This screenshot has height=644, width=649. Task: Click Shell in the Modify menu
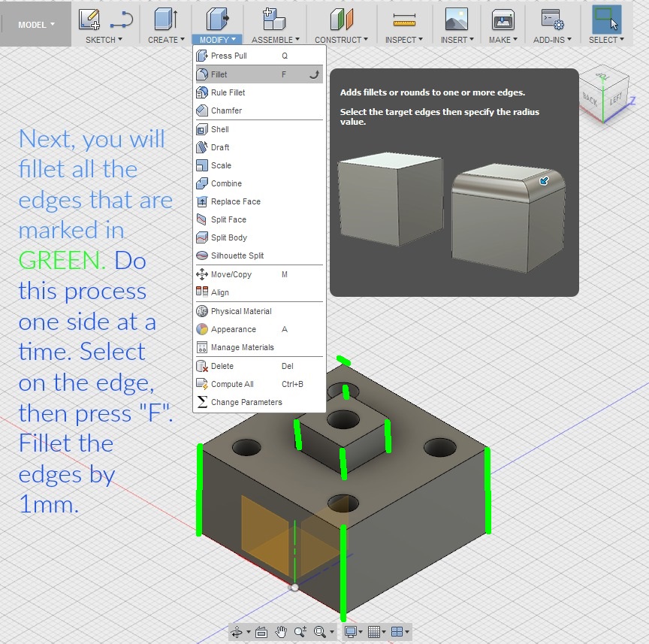click(219, 129)
